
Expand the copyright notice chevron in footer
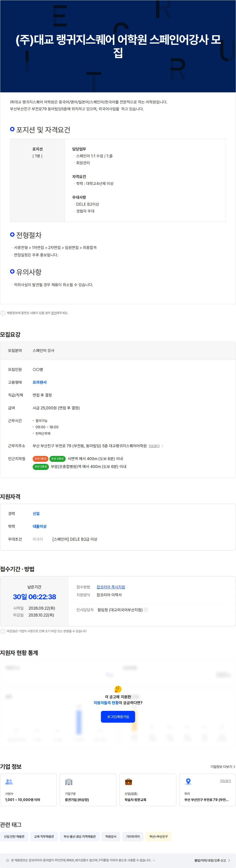click(x=154, y=860)
